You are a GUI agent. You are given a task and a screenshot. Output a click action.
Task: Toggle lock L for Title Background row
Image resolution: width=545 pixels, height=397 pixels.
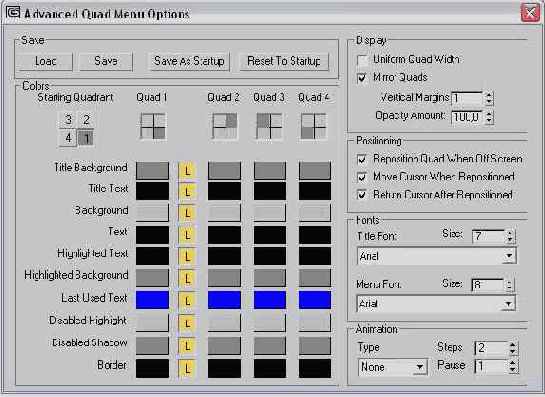187,171
